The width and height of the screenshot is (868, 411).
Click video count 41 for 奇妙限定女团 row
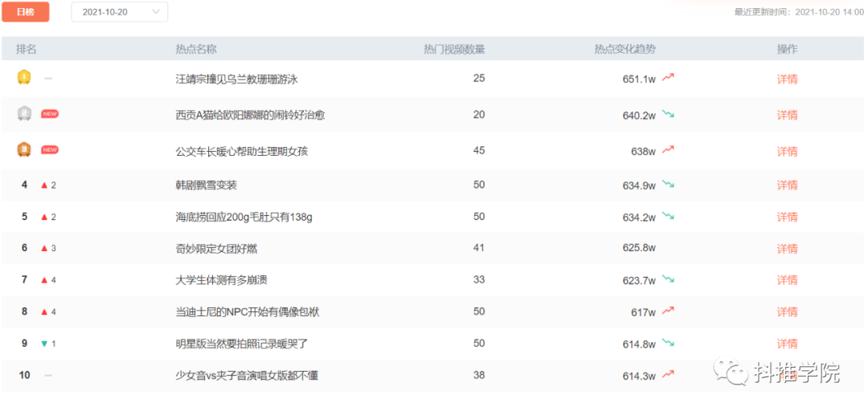point(479,248)
